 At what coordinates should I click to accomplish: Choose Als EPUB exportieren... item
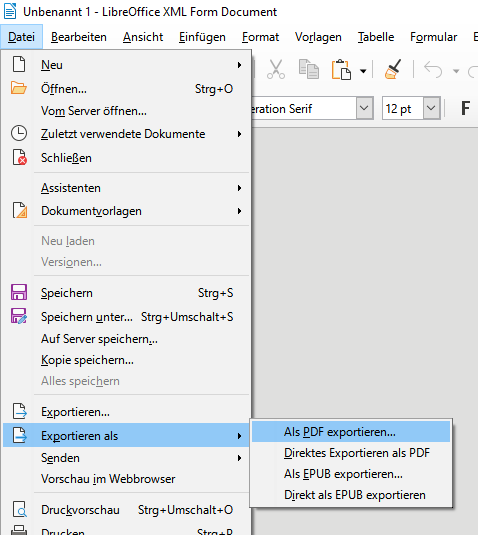[351, 474]
